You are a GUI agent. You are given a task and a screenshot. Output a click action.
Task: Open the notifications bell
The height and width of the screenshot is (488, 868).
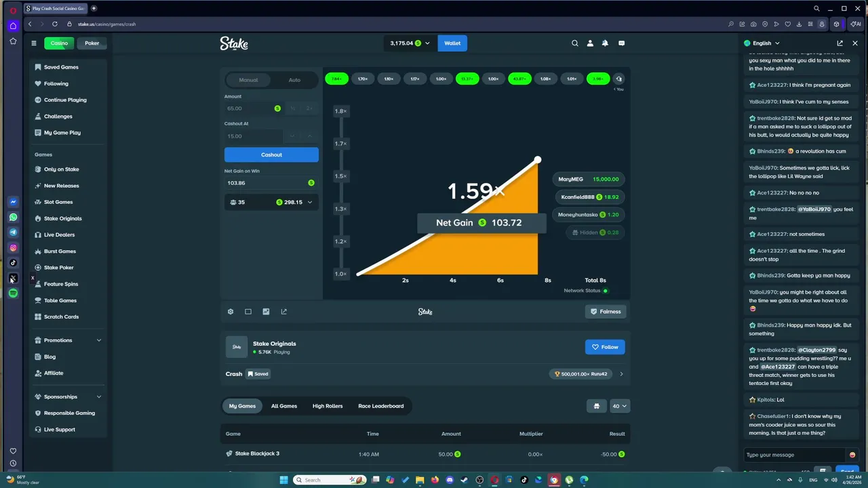(605, 43)
